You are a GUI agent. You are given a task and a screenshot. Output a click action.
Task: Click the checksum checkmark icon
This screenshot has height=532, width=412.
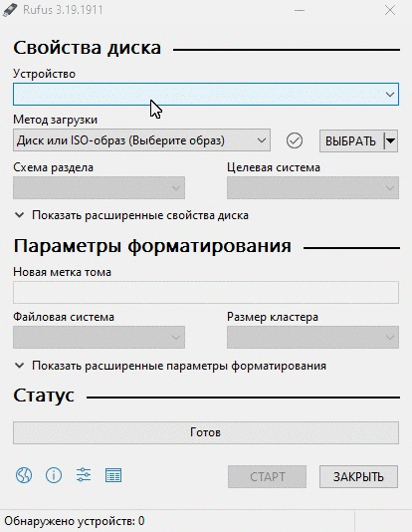295,140
